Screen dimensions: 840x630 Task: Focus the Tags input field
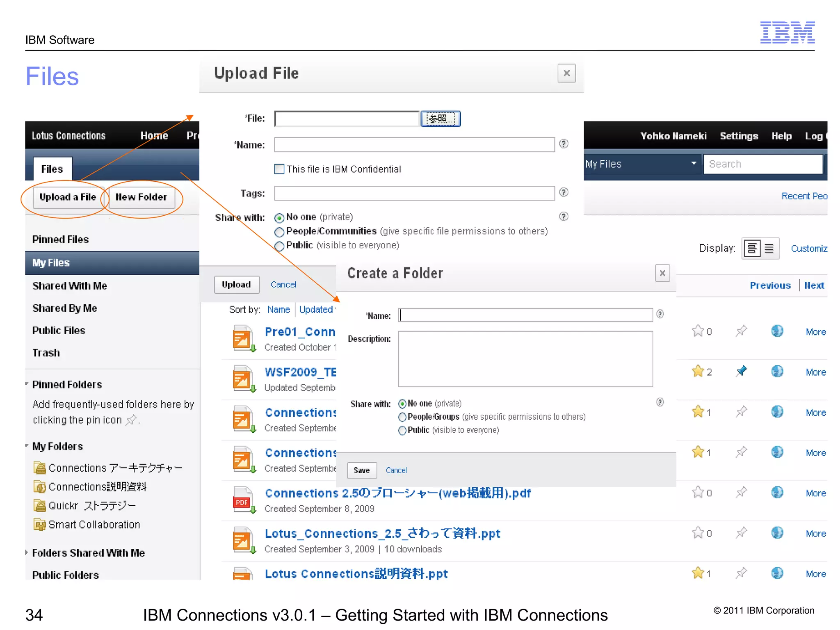(x=414, y=193)
